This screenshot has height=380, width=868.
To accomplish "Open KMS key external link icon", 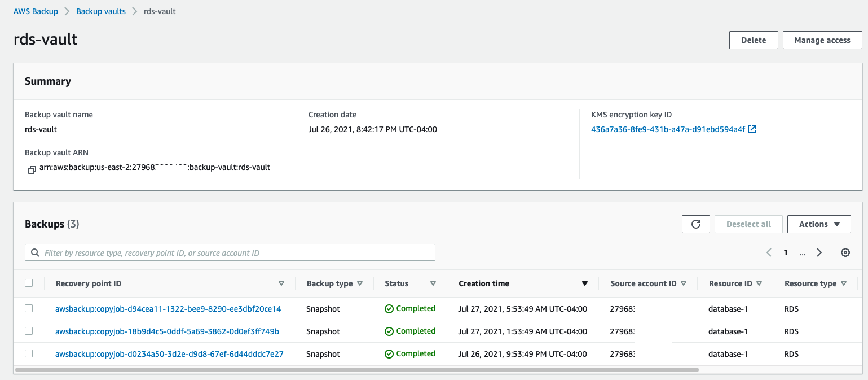I will point(752,129).
